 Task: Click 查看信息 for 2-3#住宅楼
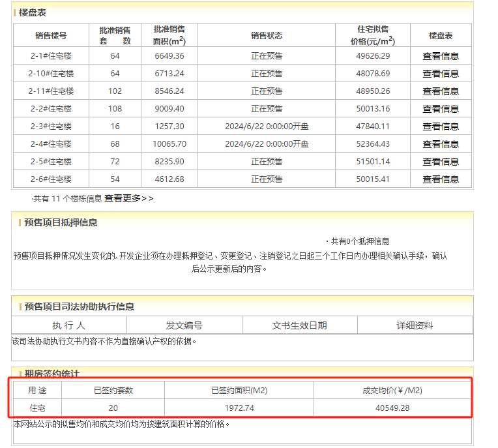pyautogui.click(x=441, y=127)
